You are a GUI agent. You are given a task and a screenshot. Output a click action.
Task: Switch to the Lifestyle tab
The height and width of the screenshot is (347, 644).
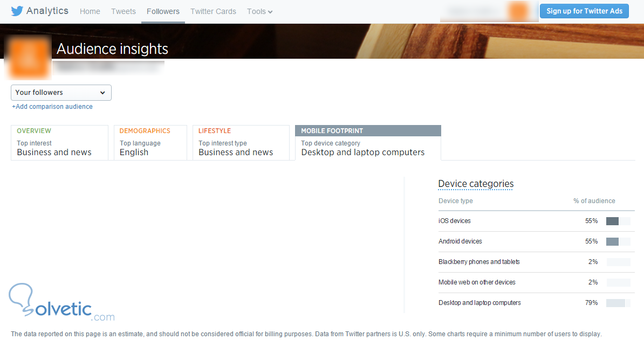[241, 142]
